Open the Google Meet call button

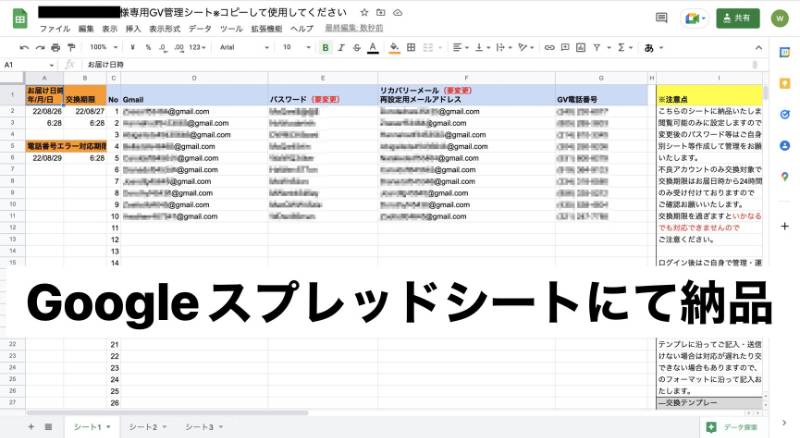click(694, 18)
